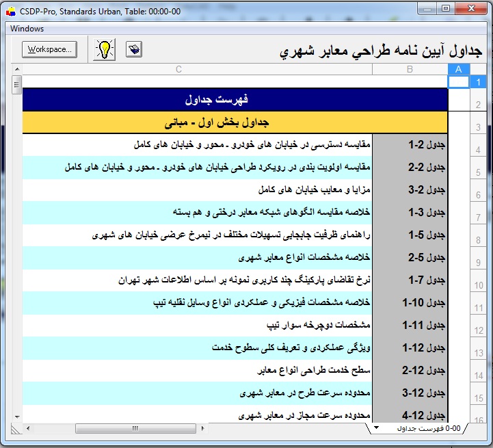This screenshot has width=493, height=448.
Task: Click cell جدول 2-5
Action: [x=410, y=258]
